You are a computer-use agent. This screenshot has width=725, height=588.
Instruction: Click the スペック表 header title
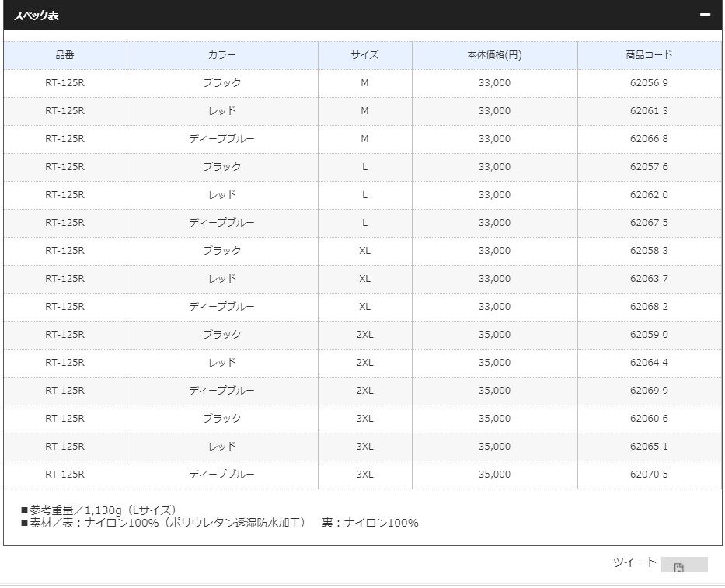[37, 16]
